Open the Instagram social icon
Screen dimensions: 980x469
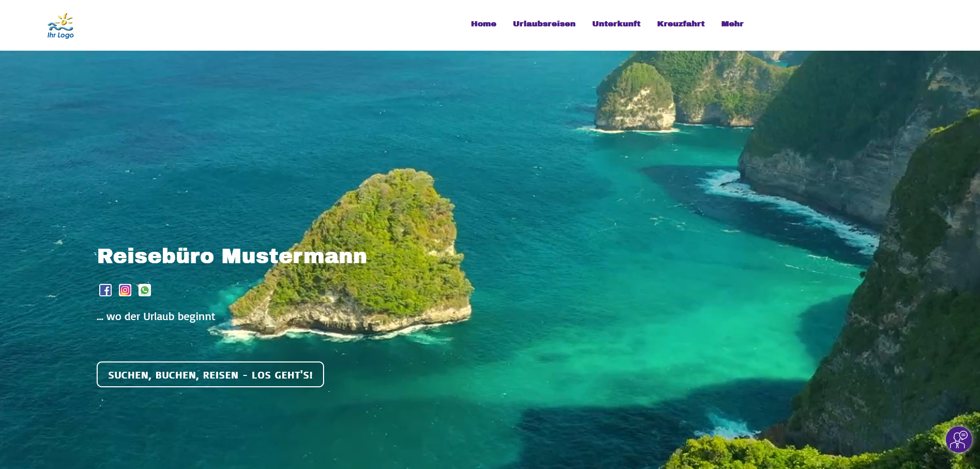(x=125, y=290)
